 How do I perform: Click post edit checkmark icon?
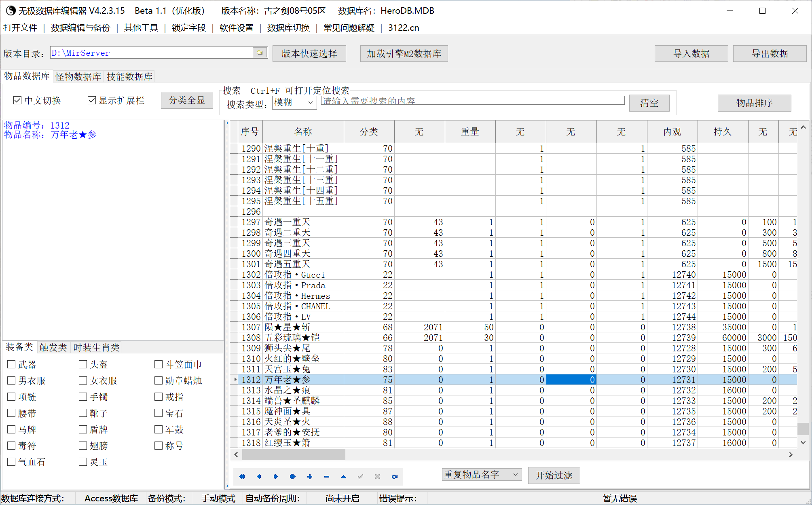tap(360, 477)
